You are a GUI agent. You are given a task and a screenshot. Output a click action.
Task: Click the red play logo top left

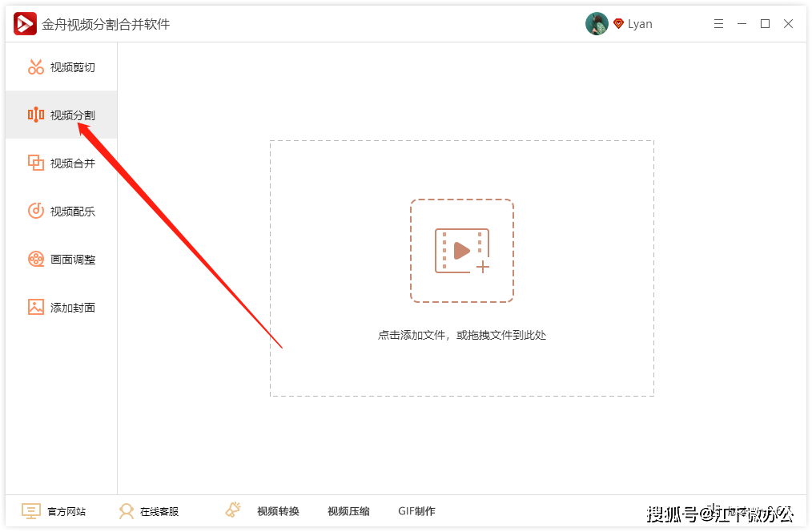pyautogui.click(x=25, y=24)
